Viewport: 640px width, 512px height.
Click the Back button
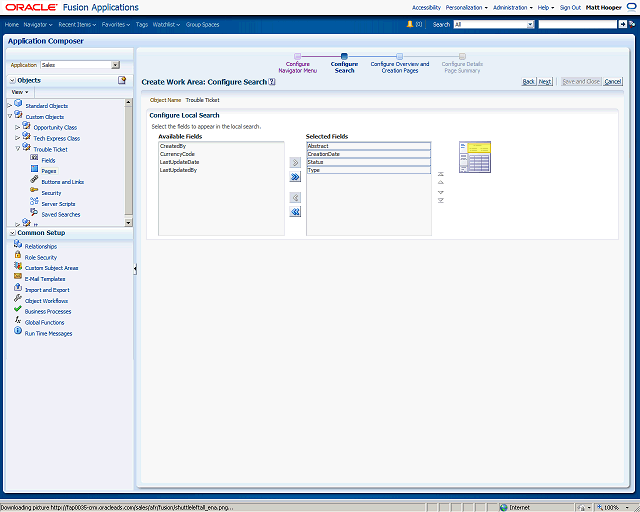tap(529, 82)
